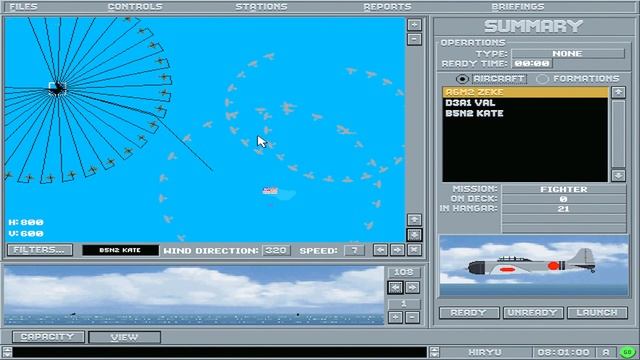Click the A indicator in status bar
640x360 pixels.
pyautogui.click(x=606, y=352)
